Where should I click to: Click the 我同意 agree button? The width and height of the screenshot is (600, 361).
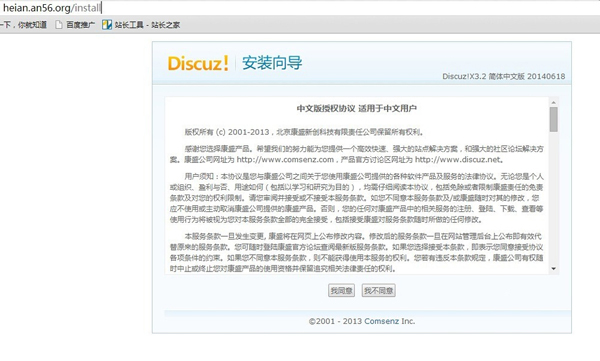tap(341, 291)
